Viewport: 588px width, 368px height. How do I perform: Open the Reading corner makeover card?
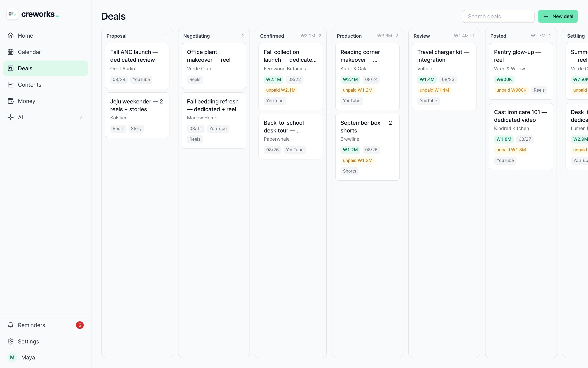tap(367, 77)
